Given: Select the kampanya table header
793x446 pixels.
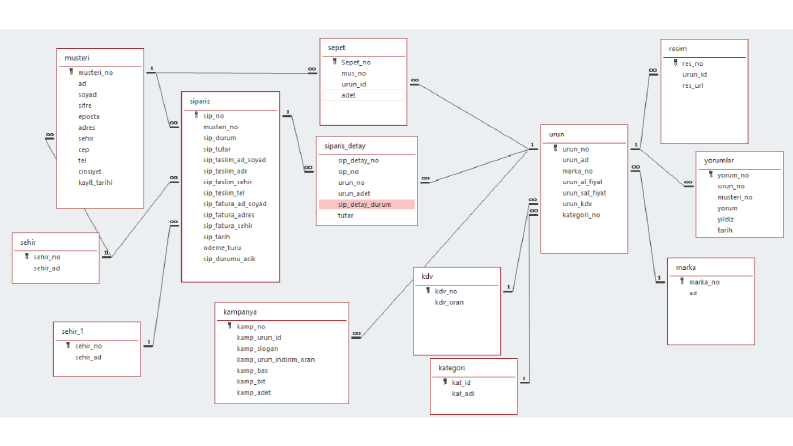Looking at the screenshot, I should coord(240,312).
